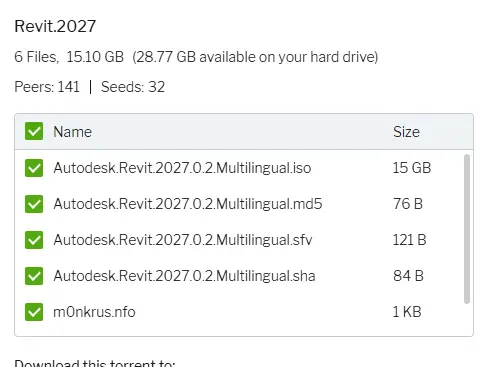
Task: Uncheck the Multilingual.md5 file checkbox
Action: [x=34, y=204]
